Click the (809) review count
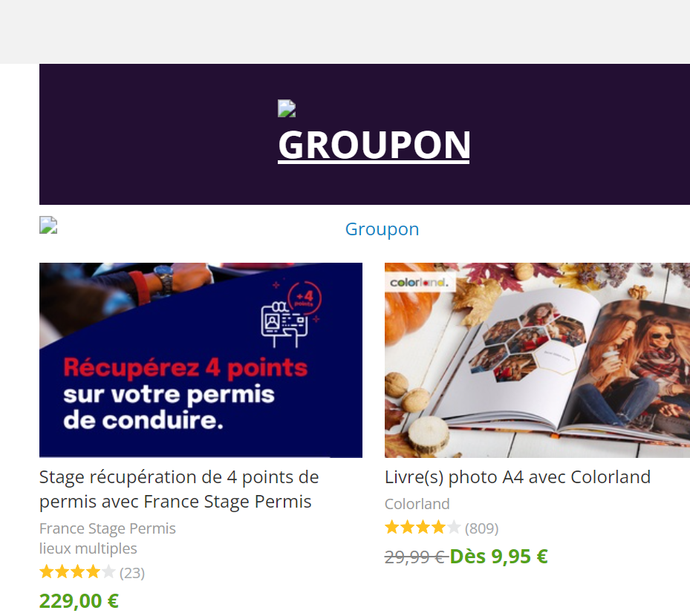Image resolution: width=690 pixels, height=616 pixels. tap(482, 528)
